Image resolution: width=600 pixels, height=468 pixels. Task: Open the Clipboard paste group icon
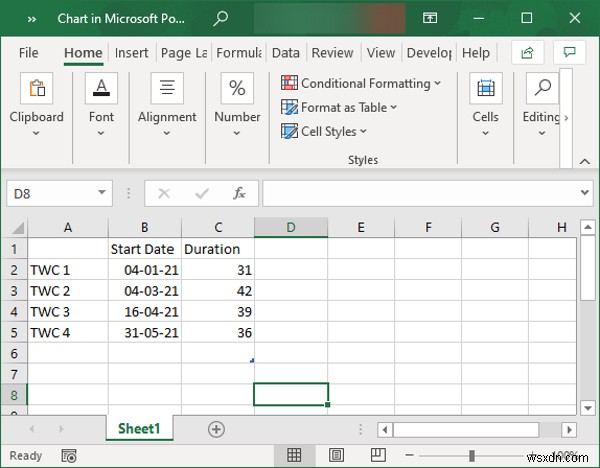[36, 88]
